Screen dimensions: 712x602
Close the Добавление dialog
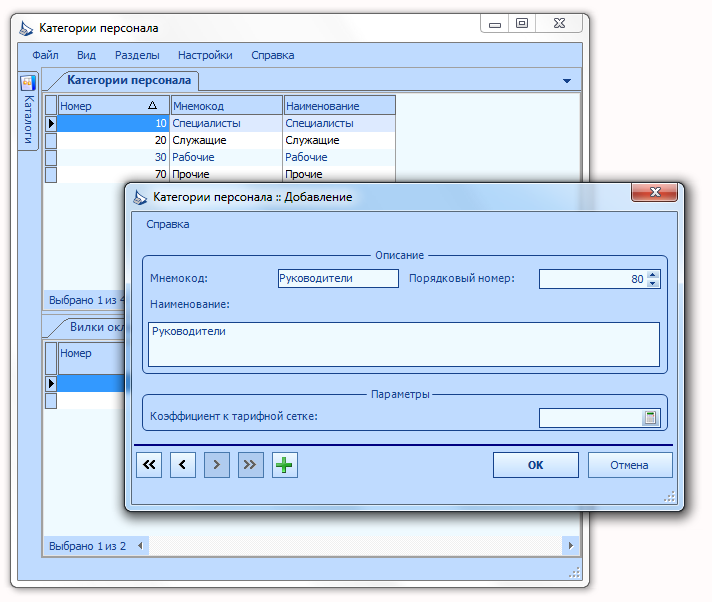654,192
